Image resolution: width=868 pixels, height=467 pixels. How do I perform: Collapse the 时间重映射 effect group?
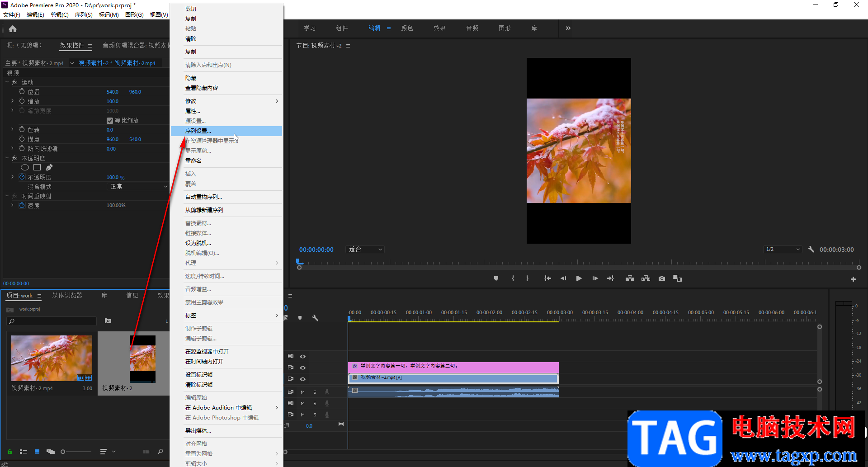click(7, 196)
